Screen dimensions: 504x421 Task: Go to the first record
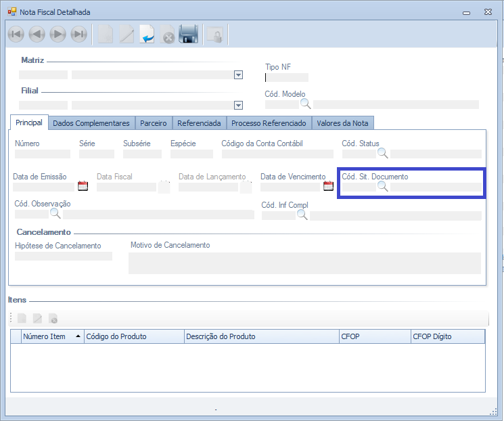16,35
